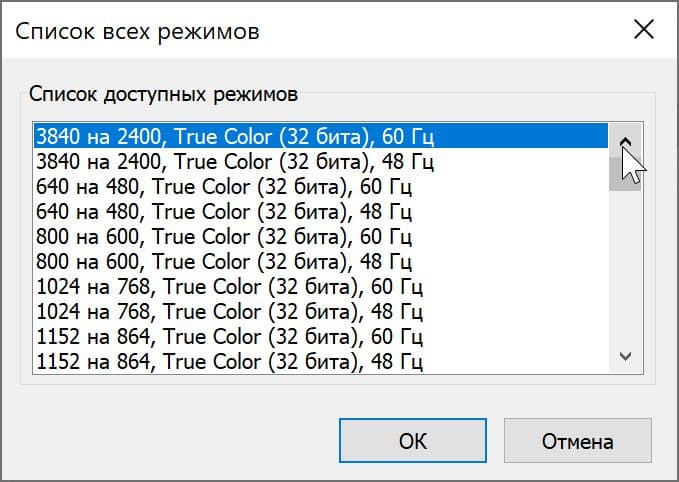Click the scrollbar up arrow
The height and width of the screenshot is (482, 679).
626,139
